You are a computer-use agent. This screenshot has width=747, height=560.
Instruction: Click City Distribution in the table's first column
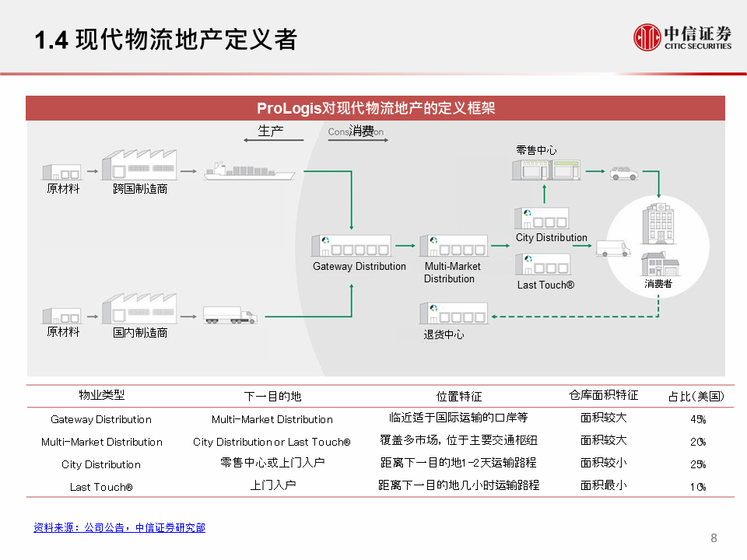[101, 465]
